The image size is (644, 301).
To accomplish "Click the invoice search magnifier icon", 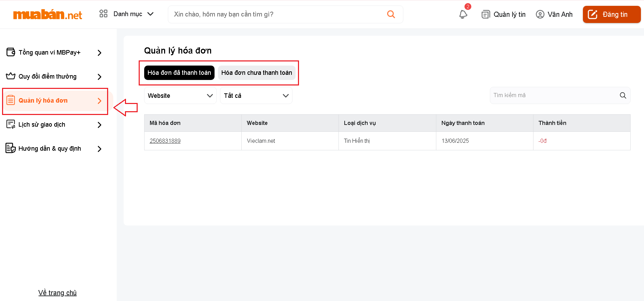I will coord(623,95).
